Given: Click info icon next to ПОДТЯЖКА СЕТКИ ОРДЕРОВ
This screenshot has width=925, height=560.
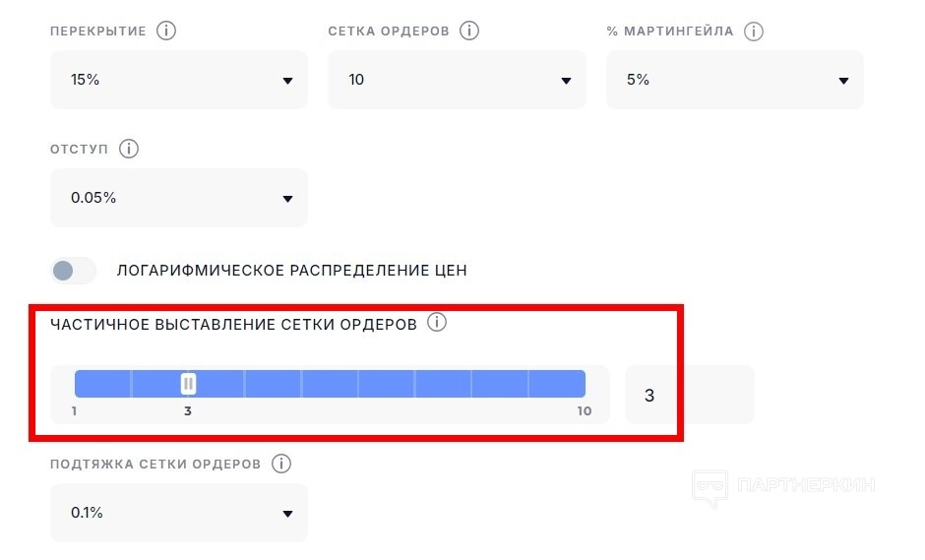Looking at the screenshot, I should (281, 464).
